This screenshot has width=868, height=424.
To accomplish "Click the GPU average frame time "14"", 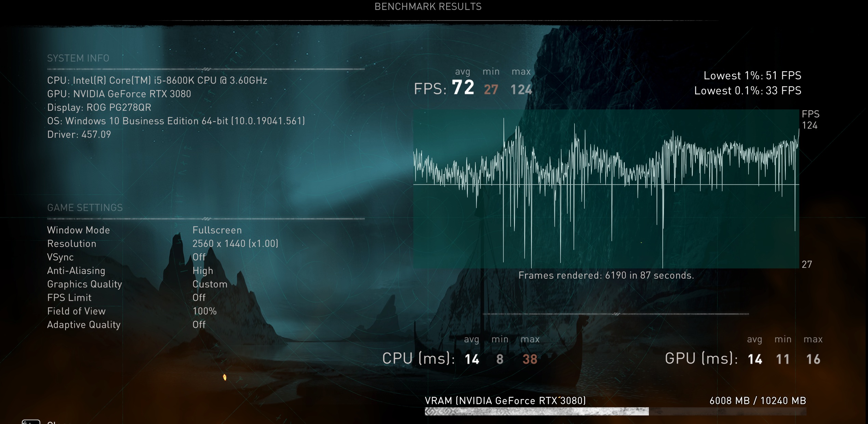I will point(755,359).
